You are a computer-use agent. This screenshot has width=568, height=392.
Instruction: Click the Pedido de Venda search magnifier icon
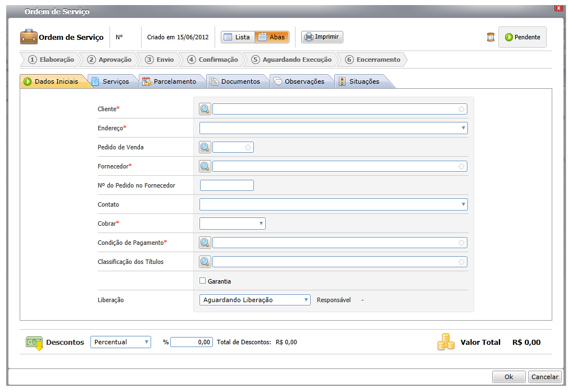205,147
